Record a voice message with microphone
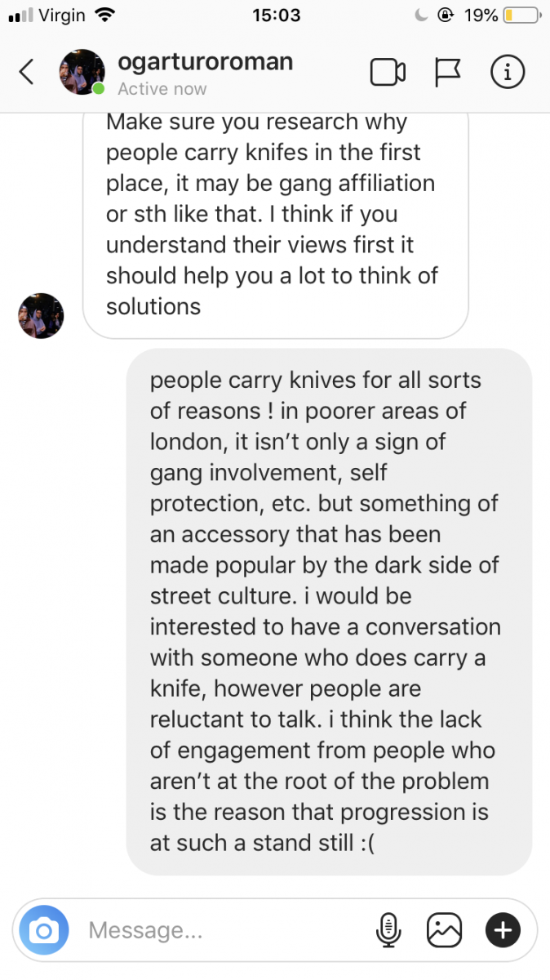The height and width of the screenshot is (980, 550). [x=389, y=929]
